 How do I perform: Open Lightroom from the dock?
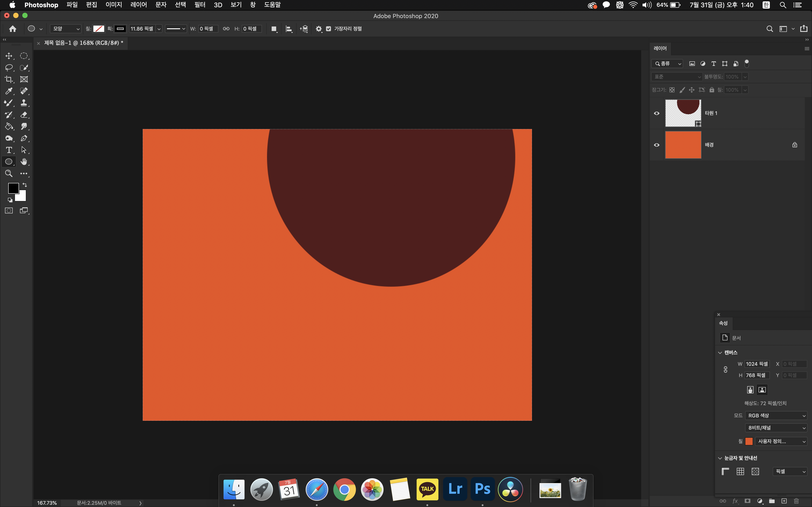(455, 489)
